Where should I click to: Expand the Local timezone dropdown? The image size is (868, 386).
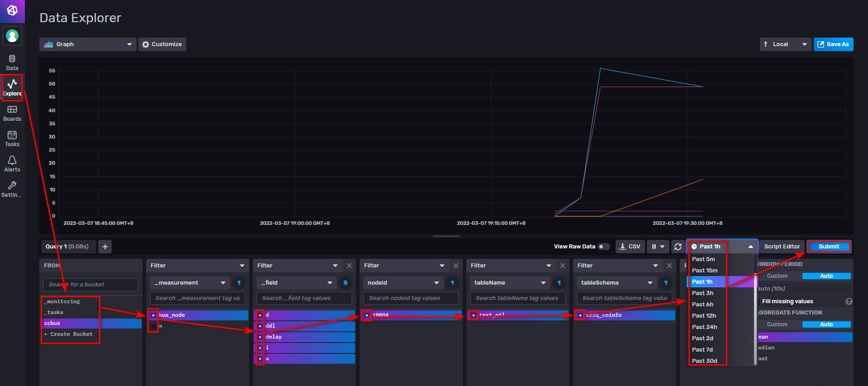pyautogui.click(x=785, y=44)
